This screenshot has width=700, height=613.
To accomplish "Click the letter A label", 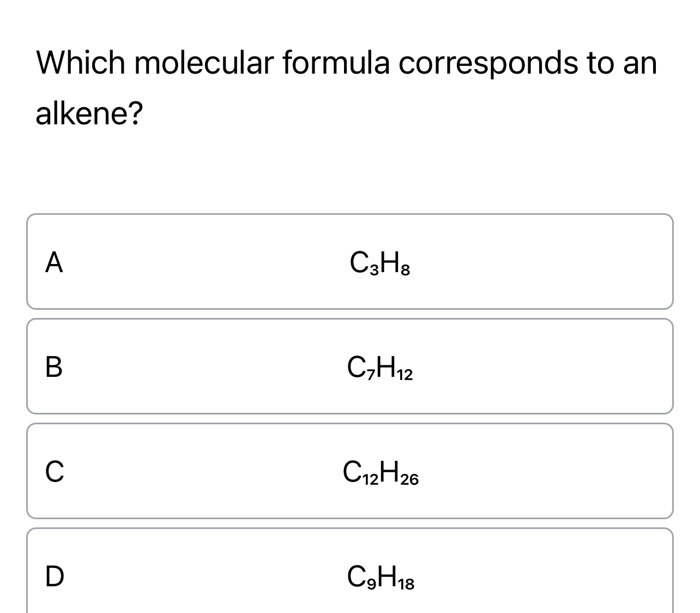I will click(55, 263).
